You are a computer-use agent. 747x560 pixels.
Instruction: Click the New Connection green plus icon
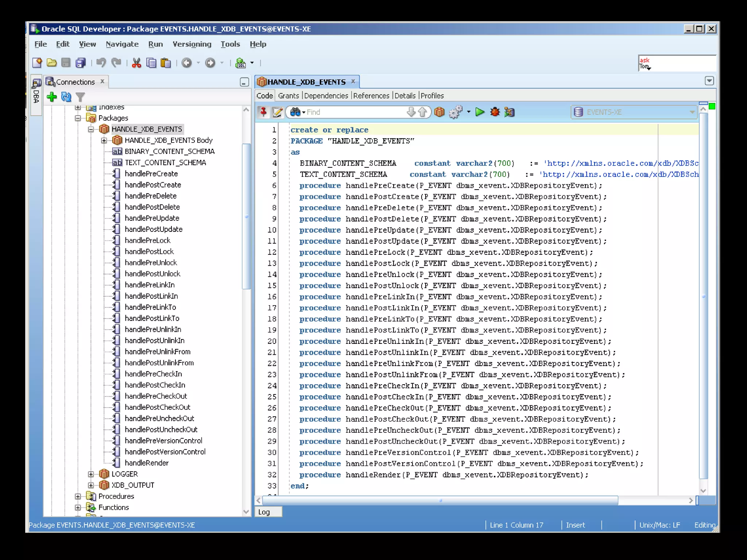tap(52, 97)
